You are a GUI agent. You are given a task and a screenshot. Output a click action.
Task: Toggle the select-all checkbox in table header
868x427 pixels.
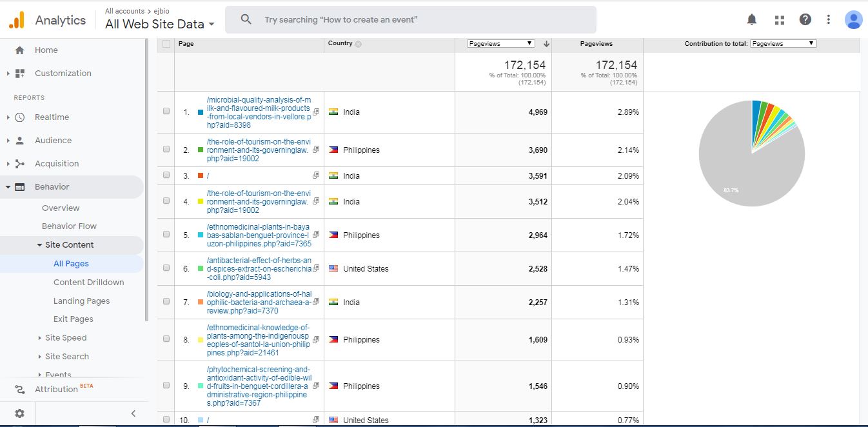coord(166,44)
